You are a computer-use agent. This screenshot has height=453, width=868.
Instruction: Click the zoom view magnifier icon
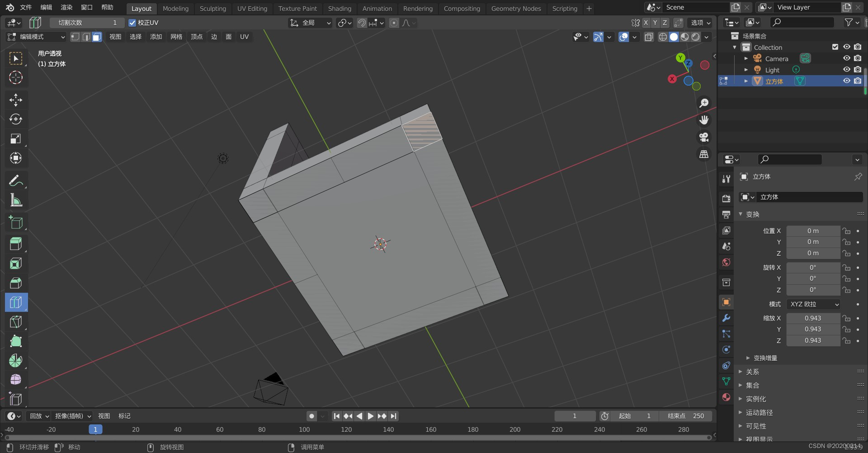coord(704,103)
